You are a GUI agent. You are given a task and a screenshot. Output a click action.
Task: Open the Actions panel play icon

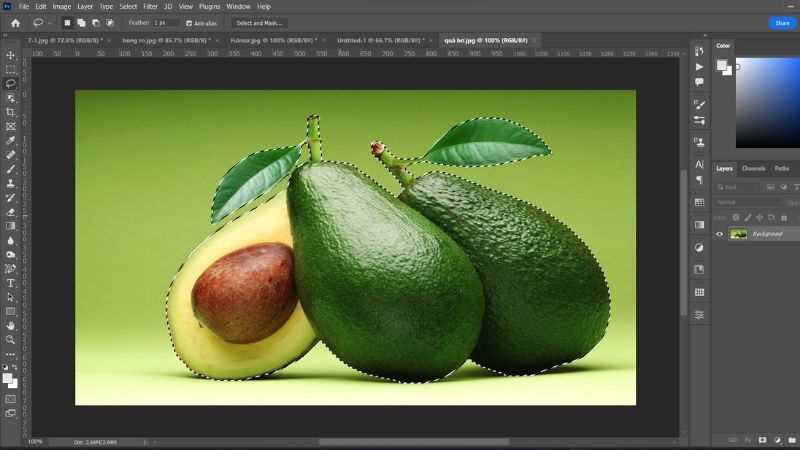[x=699, y=67]
